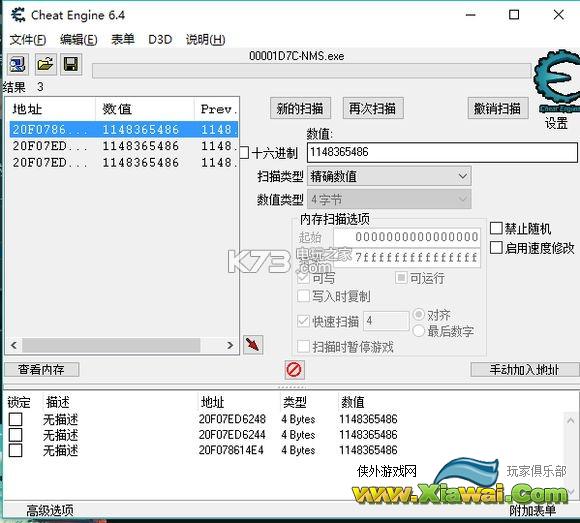Click the 再次扫描 next scan button
This screenshot has width=580, height=523.
(x=373, y=108)
